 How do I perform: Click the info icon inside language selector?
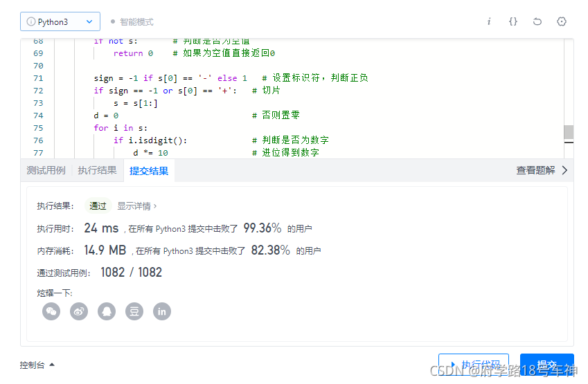click(31, 21)
